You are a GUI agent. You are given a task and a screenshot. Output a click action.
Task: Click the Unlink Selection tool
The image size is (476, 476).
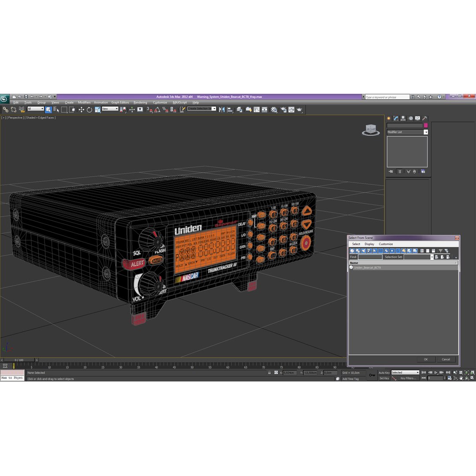click(x=13, y=110)
